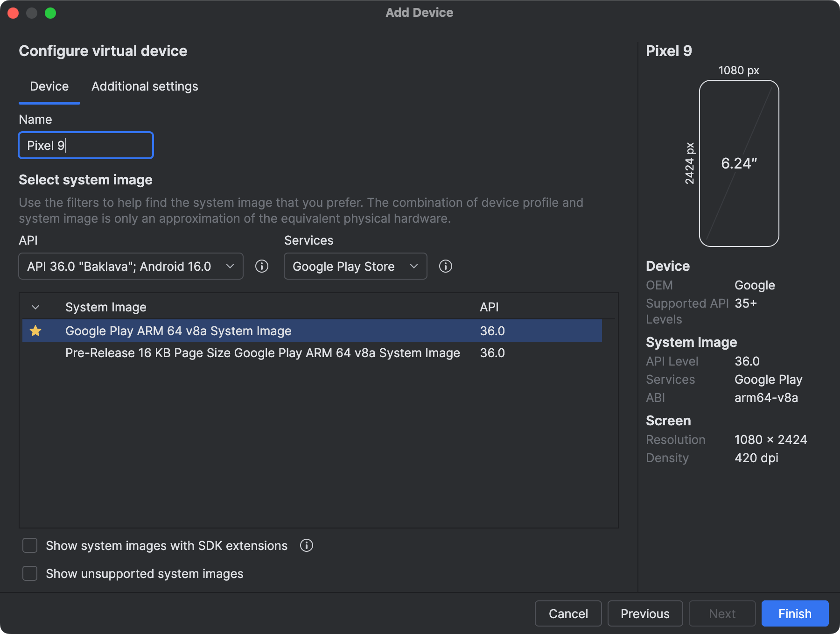The width and height of the screenshot is (840, 634).
Task: Select the Pre-Release 16 KB Page Size system image
Action: coord(262,353)
